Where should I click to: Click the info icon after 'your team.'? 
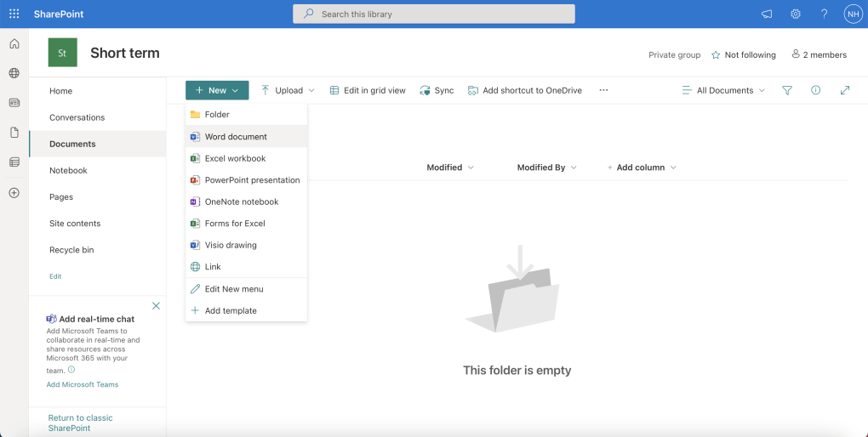(x=71, y=370)
